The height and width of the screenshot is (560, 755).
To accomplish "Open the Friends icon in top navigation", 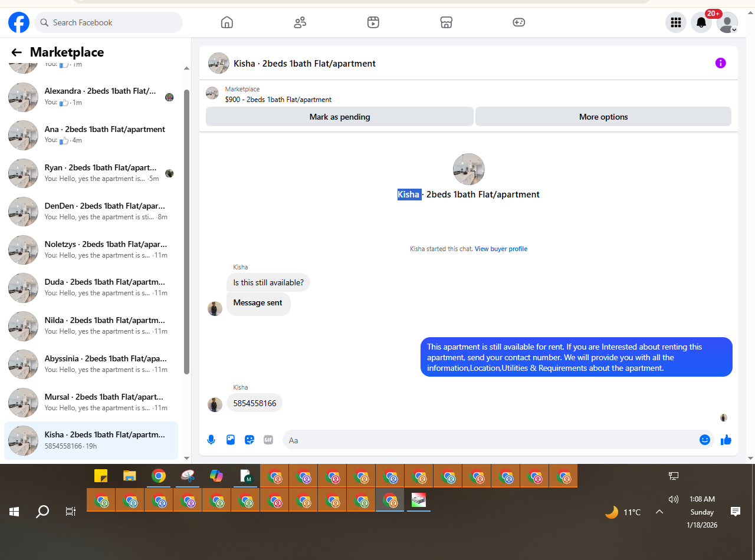I will 300,22.
